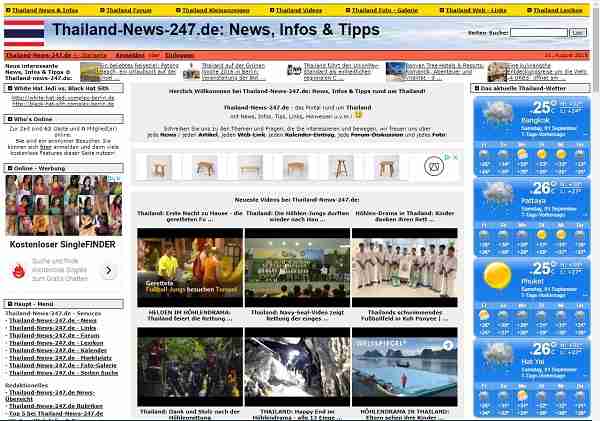Click the cloudy weather icon for Hat Yai
This screenshot has height=421, width=600.
(497, 354)
